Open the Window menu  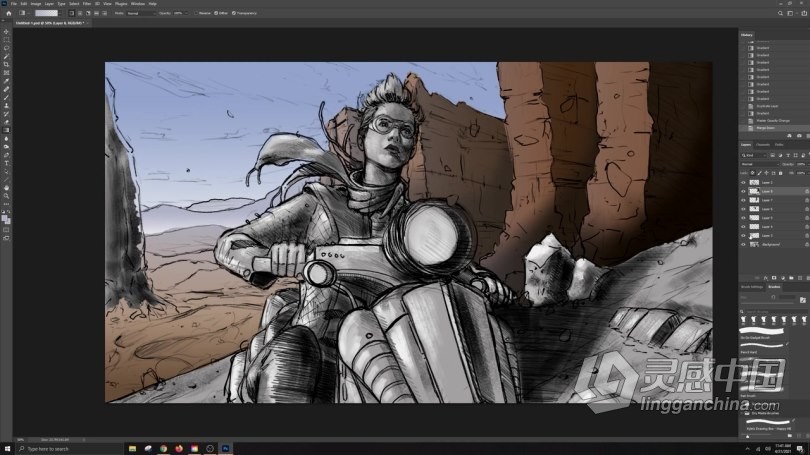138,4
